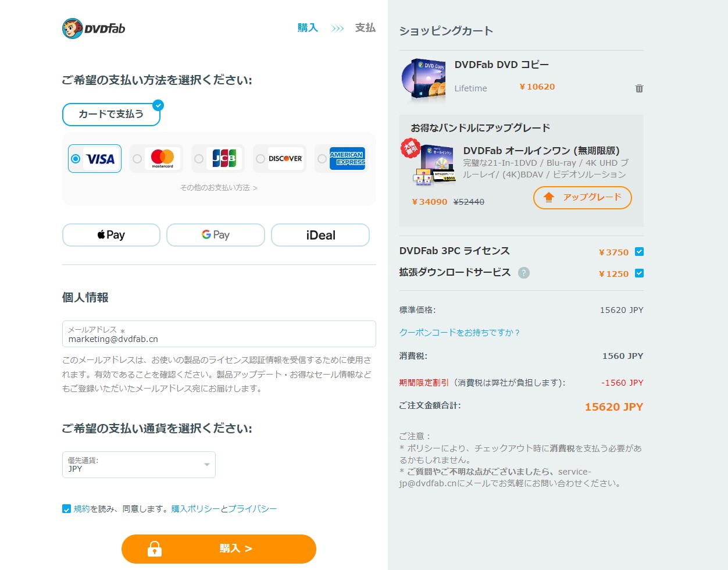Image resolution: width=728 pixels, height=570 pixels.
Task: Select the Discover radio button
Action: click(x=260, y=159)
